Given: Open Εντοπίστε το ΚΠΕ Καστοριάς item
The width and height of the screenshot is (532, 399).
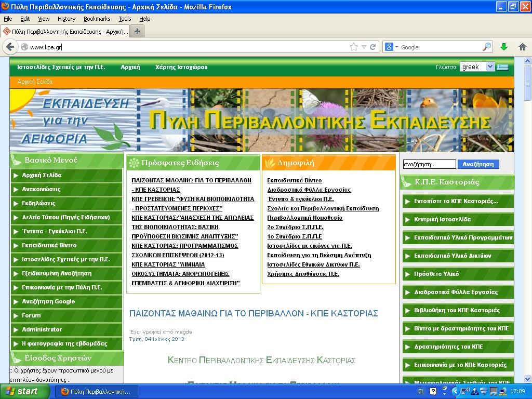Looking at the screenshot, I should pos(458,201).
